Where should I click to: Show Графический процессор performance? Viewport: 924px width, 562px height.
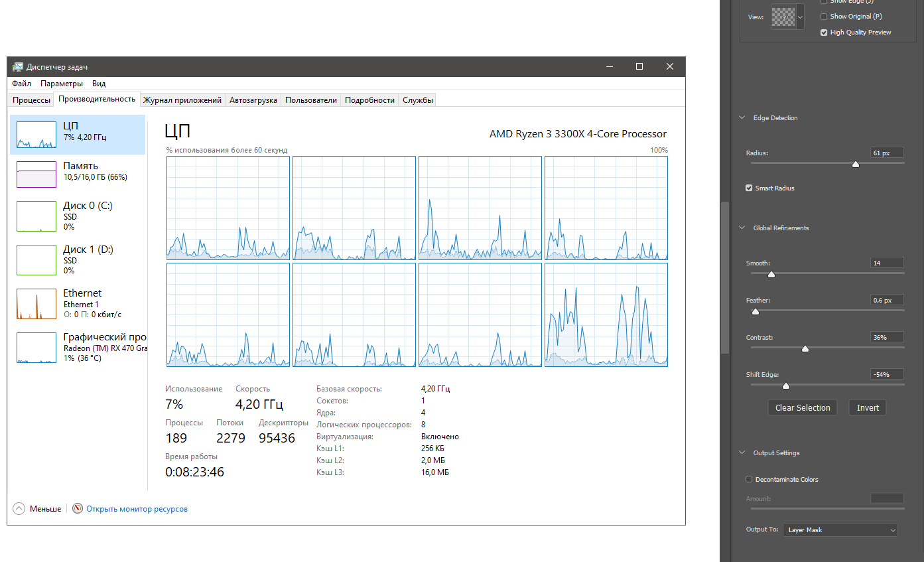click(78, 347)
